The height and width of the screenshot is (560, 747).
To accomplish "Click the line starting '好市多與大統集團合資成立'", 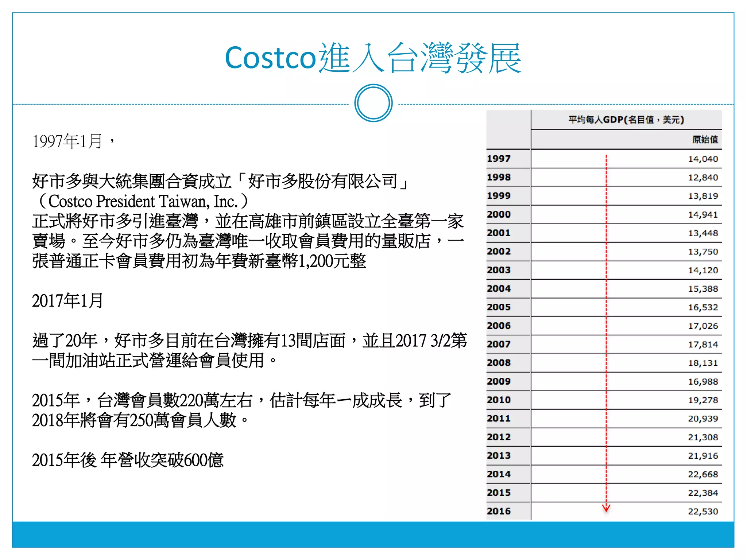I will coord(220,181).
